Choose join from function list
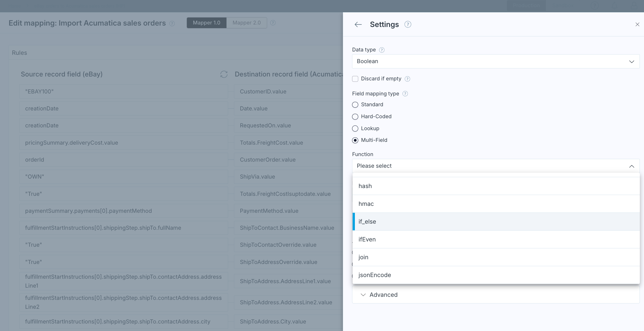This screenshot has height=331, width=644. (496, 257)
